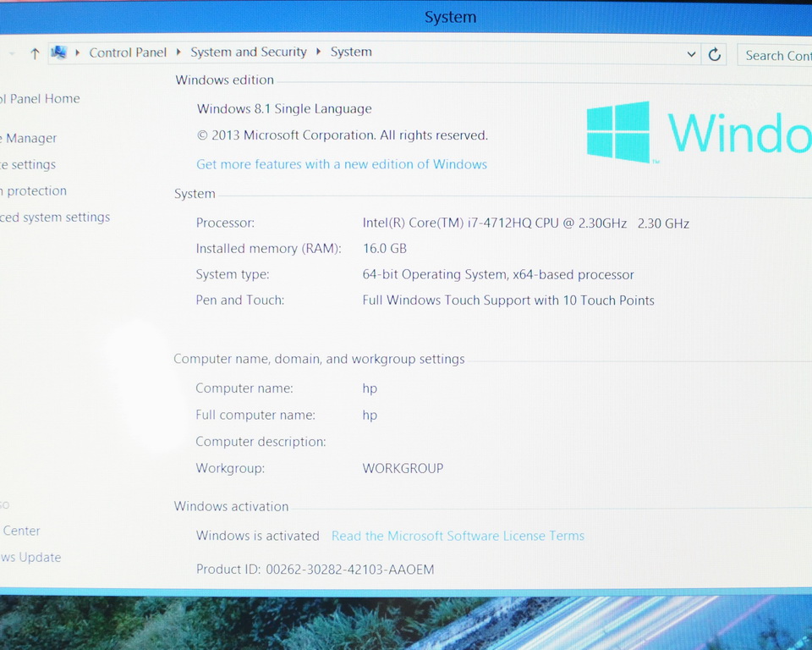Click the Computer description label
Viewport: 812px width, 650px height.
[261, 442]
